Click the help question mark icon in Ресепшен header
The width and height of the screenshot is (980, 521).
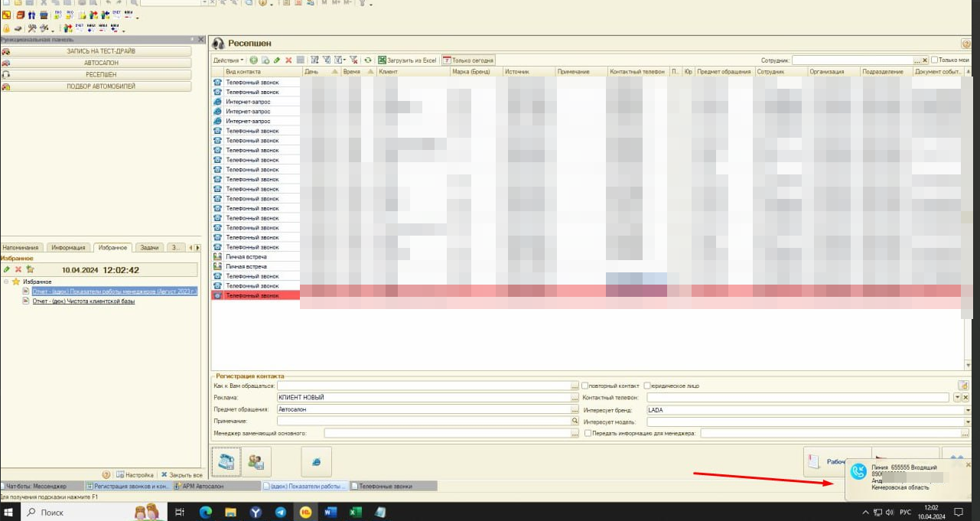pyautogui.click(x=965, y=44)
